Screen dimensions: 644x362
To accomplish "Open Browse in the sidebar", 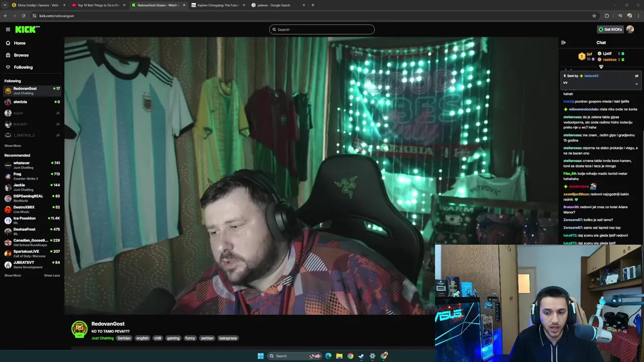I will click(x=21, y=55).
